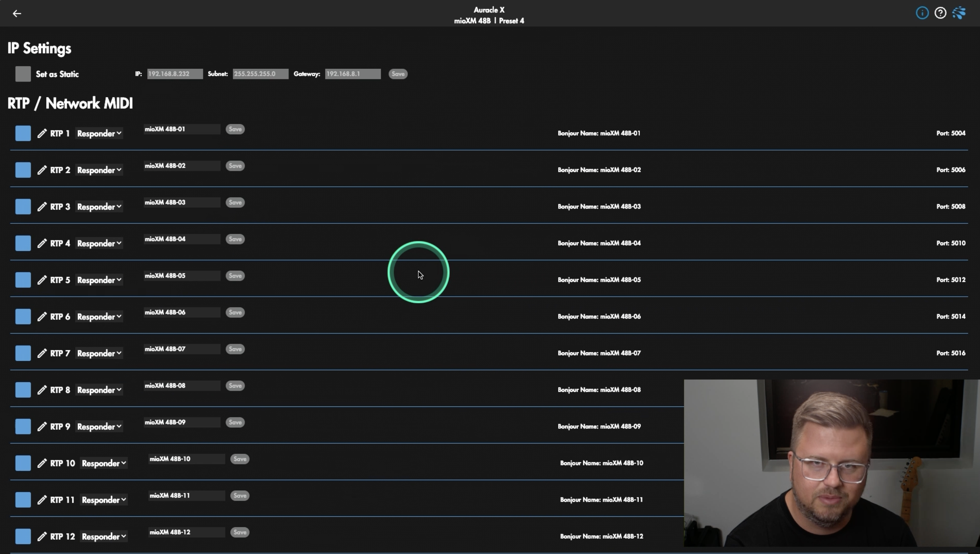Click Save next to mioXM 48B-02
This screenshot has height=554, width=980.
click(235, 166)
